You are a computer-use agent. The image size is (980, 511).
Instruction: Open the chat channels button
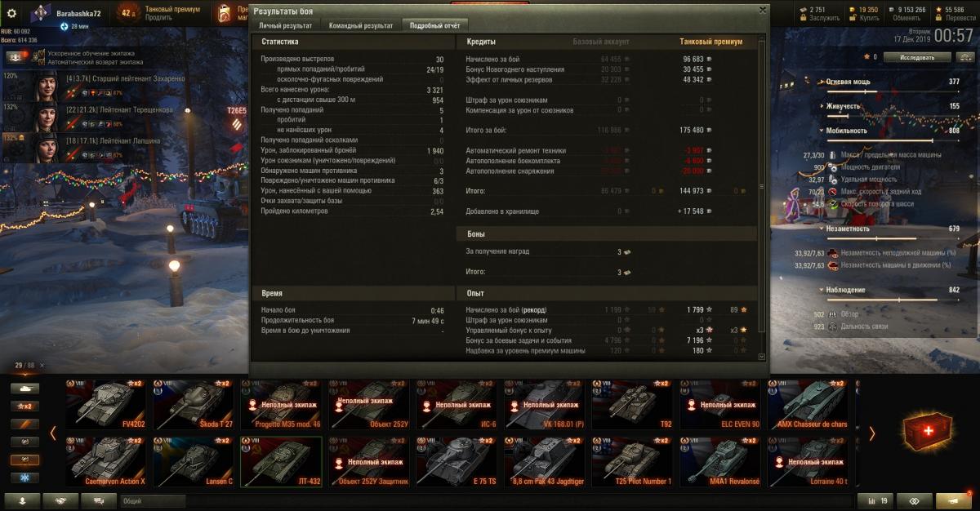click(99, 500)
